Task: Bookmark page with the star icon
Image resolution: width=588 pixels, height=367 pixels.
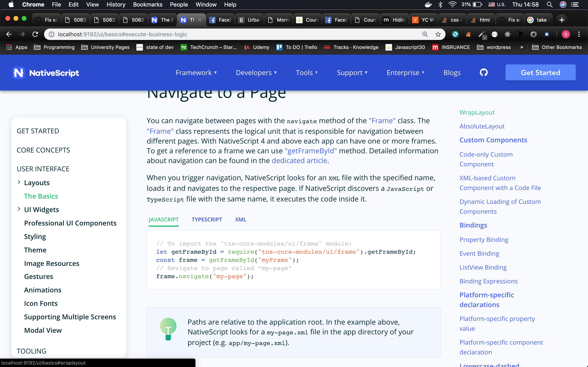Action: 438,34
